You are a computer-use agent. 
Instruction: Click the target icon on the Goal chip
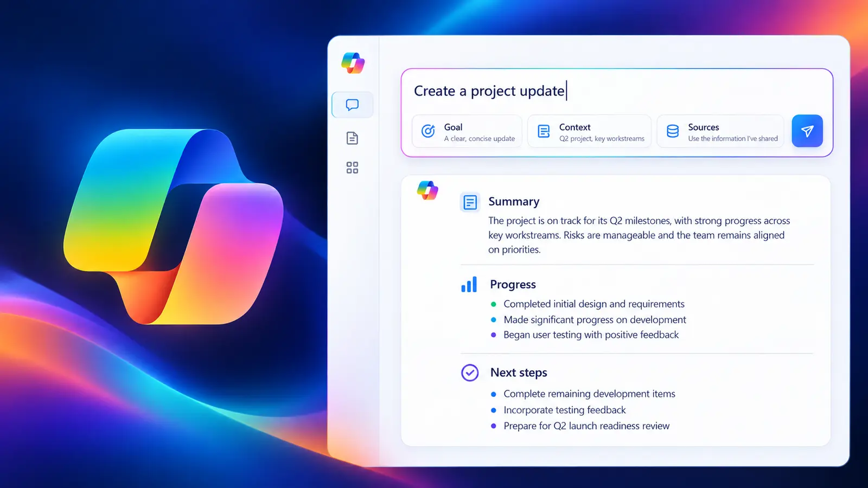[428, 131]
